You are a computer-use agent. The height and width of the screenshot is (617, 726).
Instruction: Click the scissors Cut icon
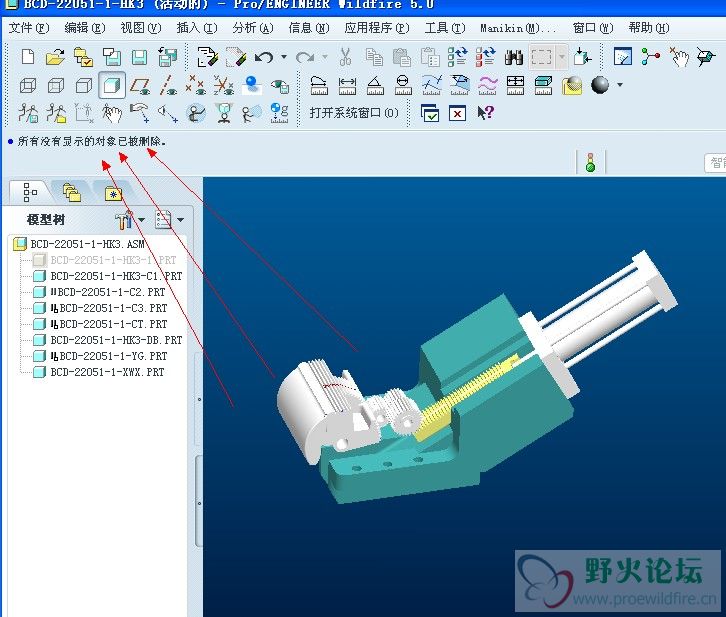coord(345,57)
